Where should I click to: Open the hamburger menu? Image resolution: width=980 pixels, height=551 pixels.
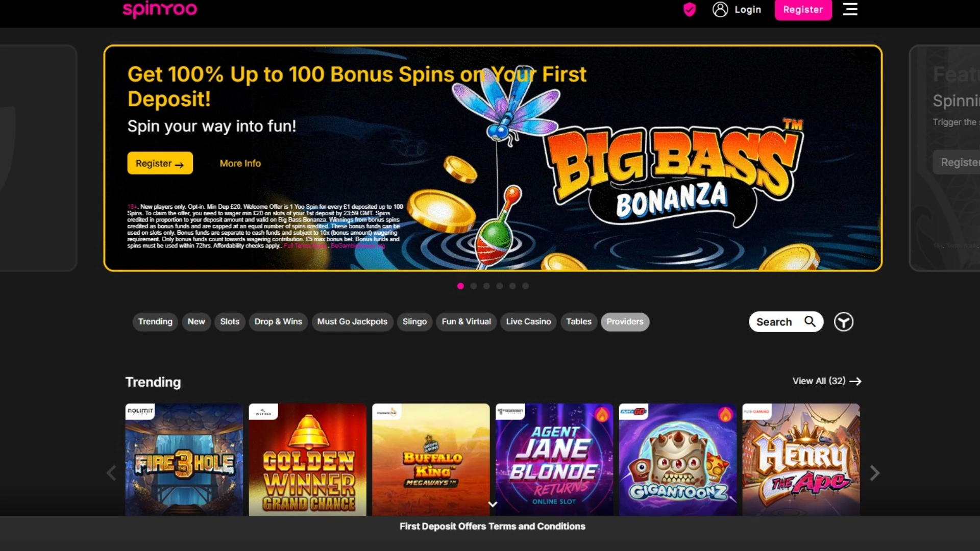tap(850, 9)
